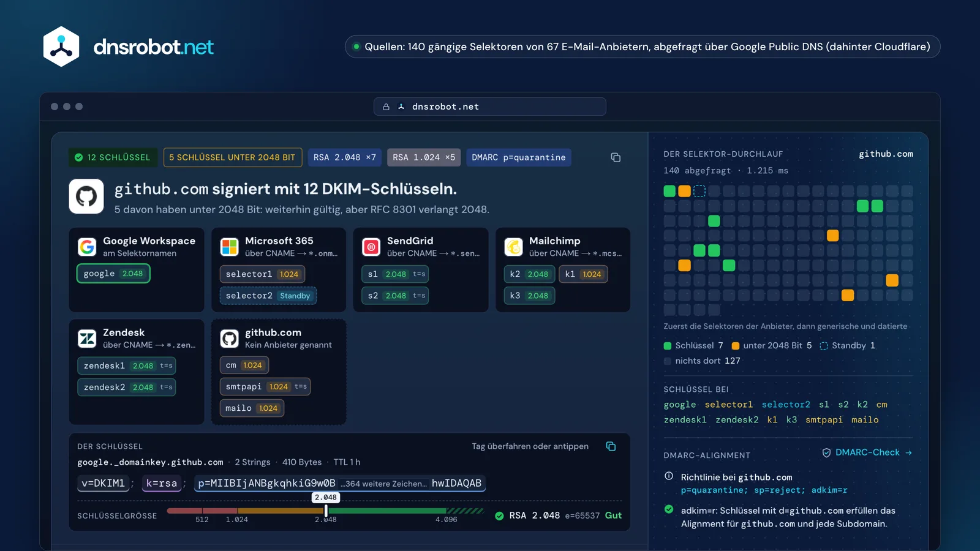Click the k=rsa tag
The height and width of the screenshot is (551, 980).
tap(162, 483)
